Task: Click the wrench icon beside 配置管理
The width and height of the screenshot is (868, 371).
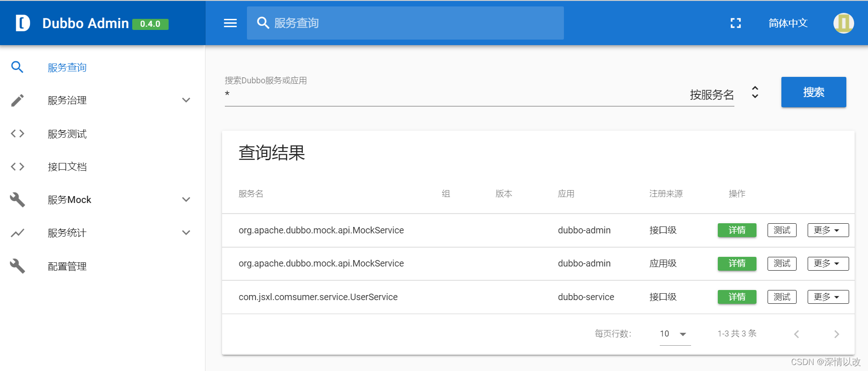Action: 18,266
